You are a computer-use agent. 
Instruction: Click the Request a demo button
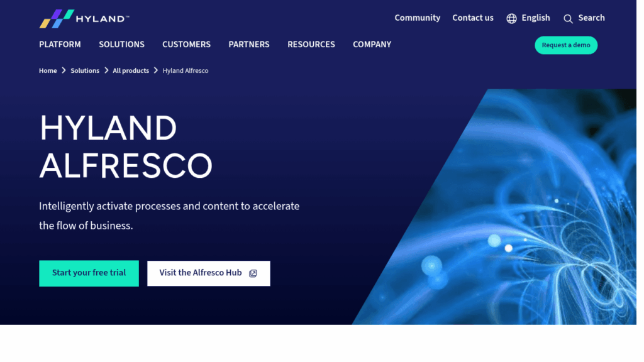(x=566, y=45)
